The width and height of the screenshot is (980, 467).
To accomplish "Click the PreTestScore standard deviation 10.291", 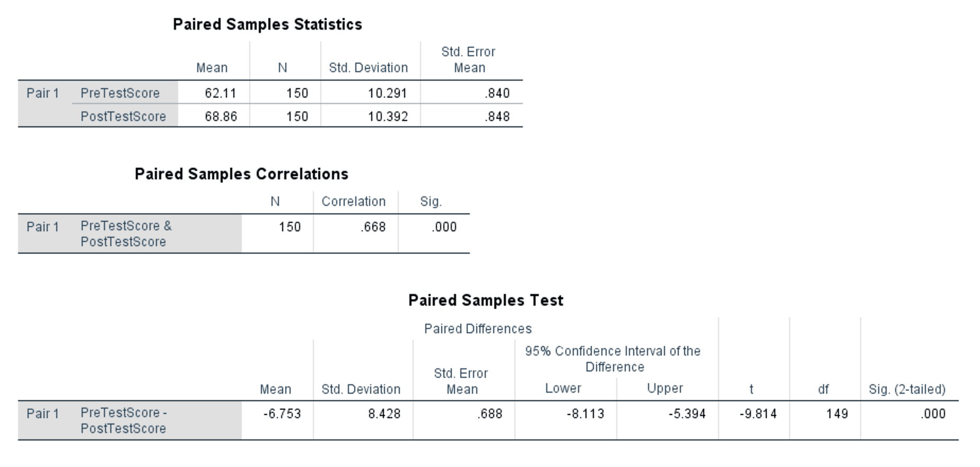I will pyautogui.click(x=388, y=93).
